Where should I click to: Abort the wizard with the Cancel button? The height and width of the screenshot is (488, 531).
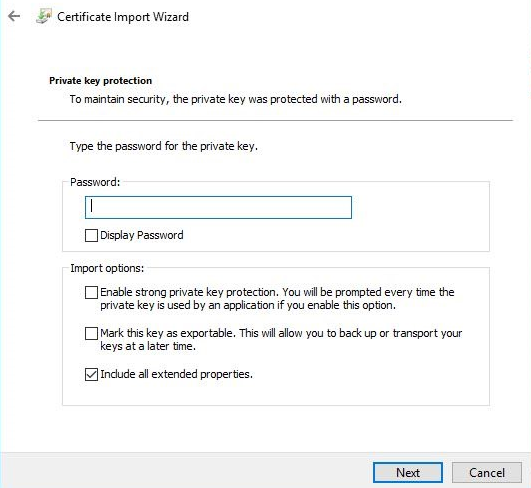(x=487, y=472)
